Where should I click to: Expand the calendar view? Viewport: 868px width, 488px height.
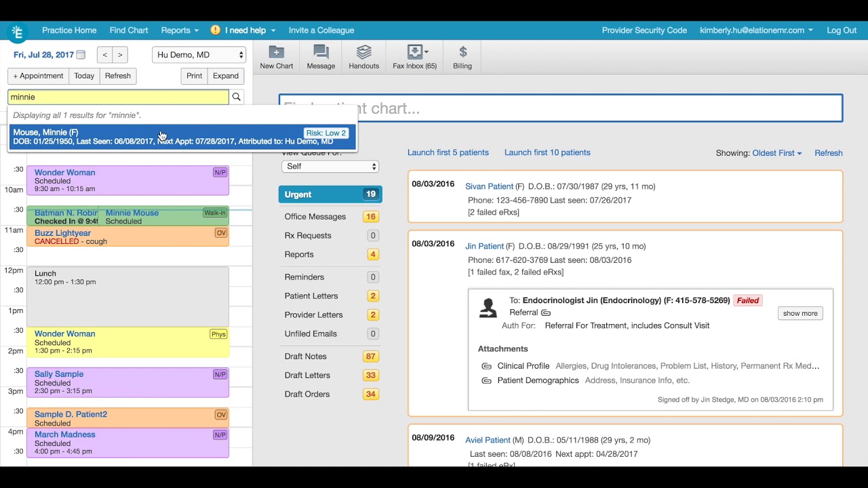point(226,76)
